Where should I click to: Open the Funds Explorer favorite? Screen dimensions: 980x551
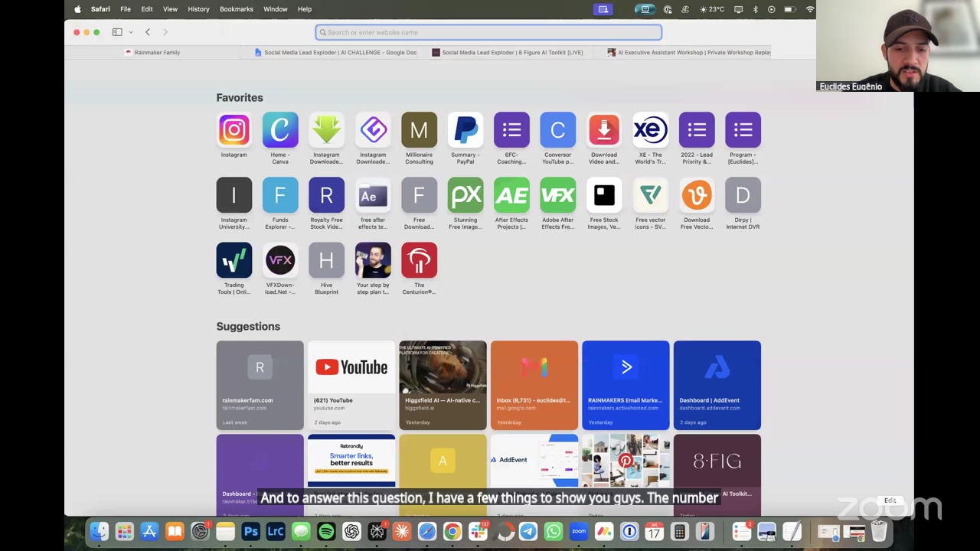(x=280, y=195)
